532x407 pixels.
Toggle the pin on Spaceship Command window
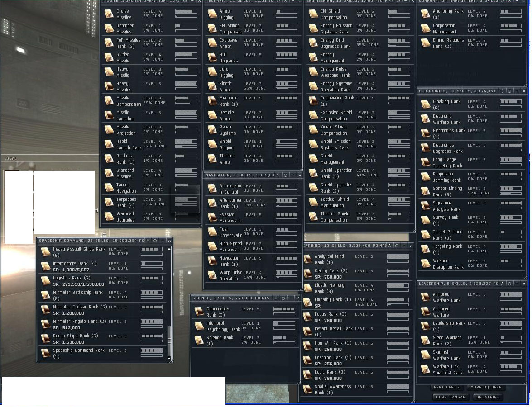[x=155, y=241]
